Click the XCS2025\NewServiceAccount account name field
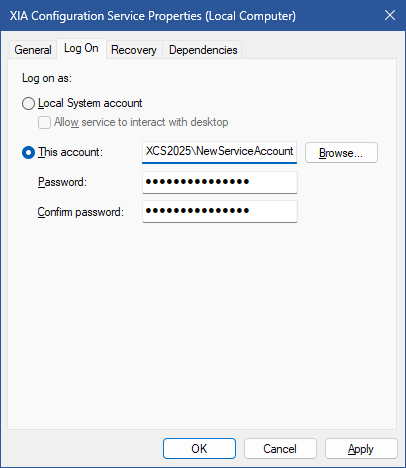 tap(220, 152)
